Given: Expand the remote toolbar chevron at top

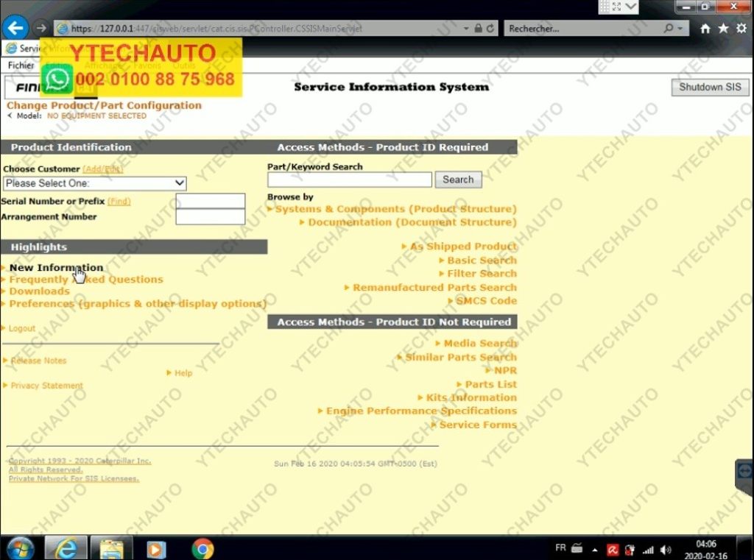Looking at the screenshot, I should coord(630,7).
